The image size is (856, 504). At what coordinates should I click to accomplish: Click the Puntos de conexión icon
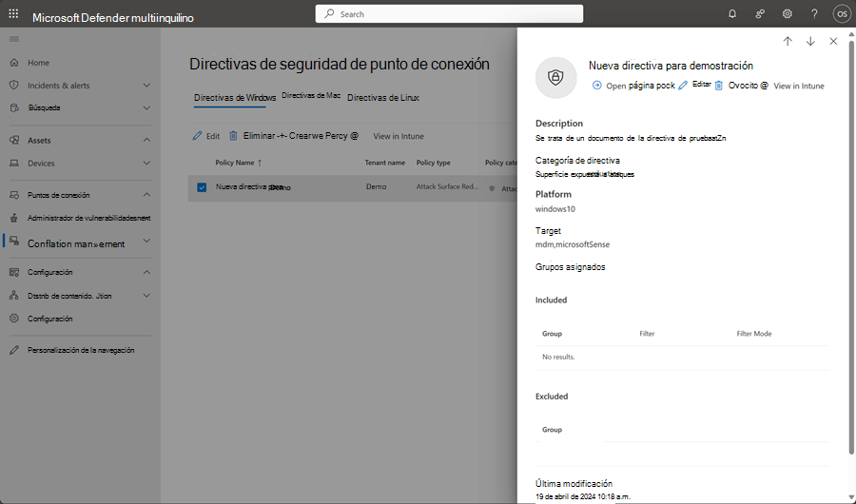point(14,194)
